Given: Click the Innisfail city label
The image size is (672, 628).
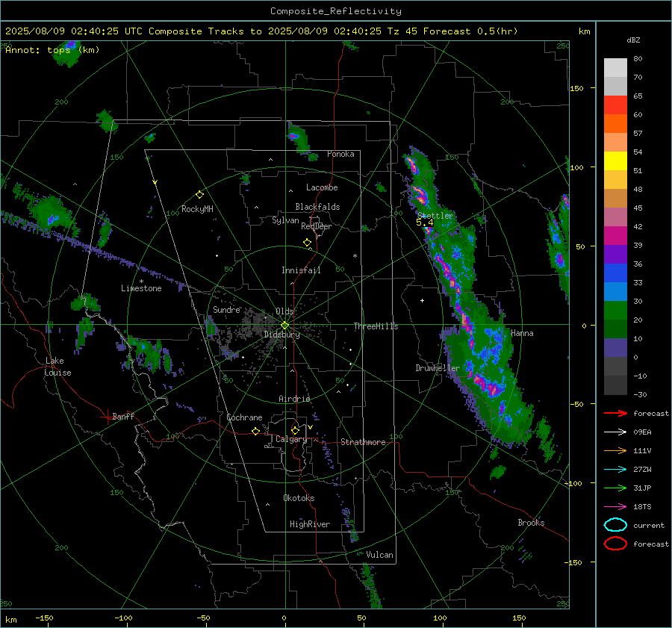Looking at the screenshot, I should [x=301, y=270].
